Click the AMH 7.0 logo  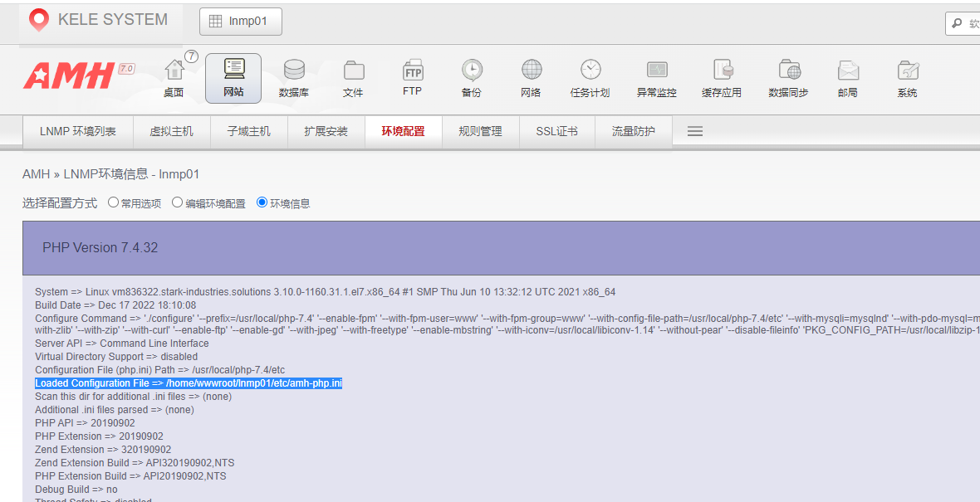[x=79, y=76]
